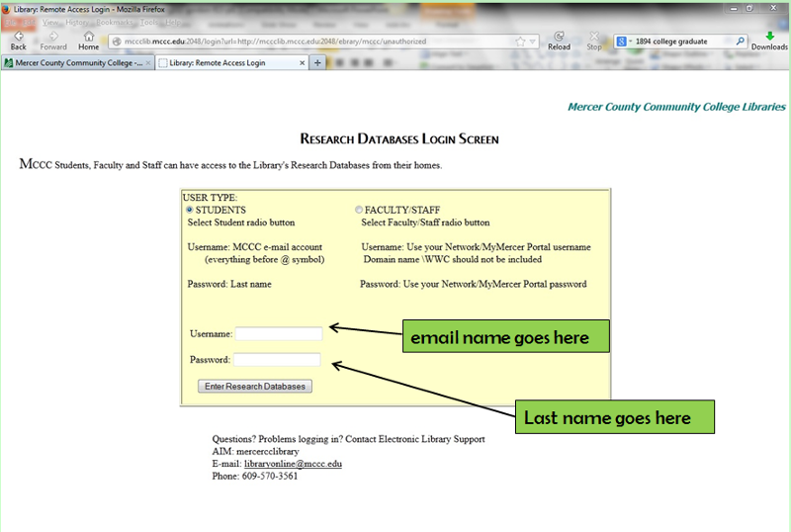Select the STUDENTS radio button

190,210
